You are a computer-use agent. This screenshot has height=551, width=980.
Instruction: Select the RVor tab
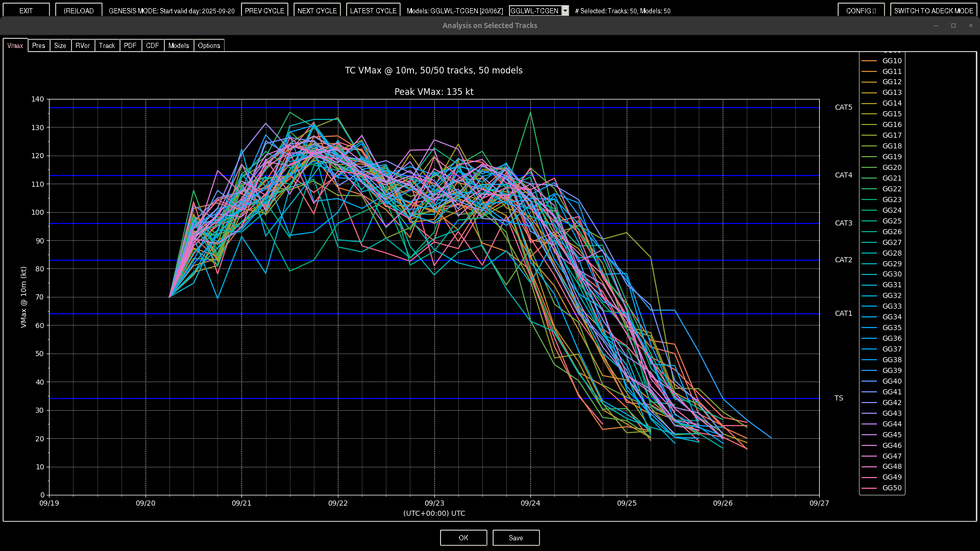coord(83,45)
